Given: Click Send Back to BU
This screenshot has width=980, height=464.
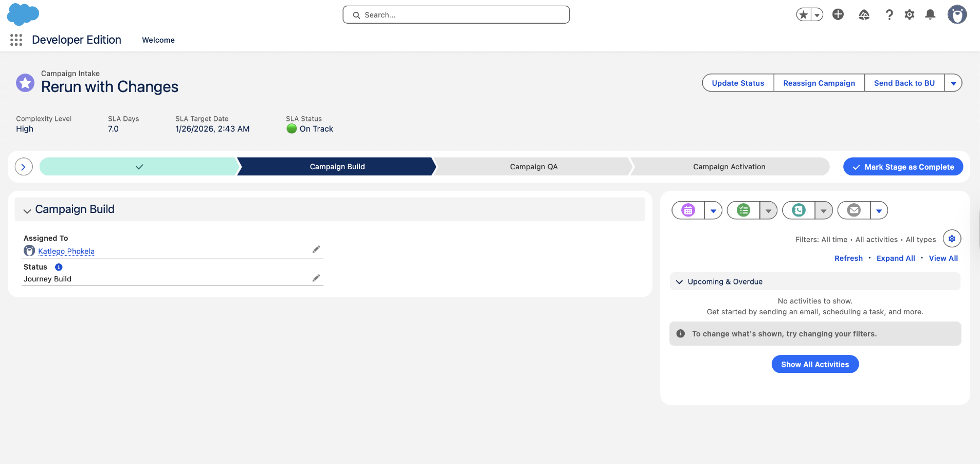Looking at the screenshot, I should pyautogui.click(x=904, y=83).
